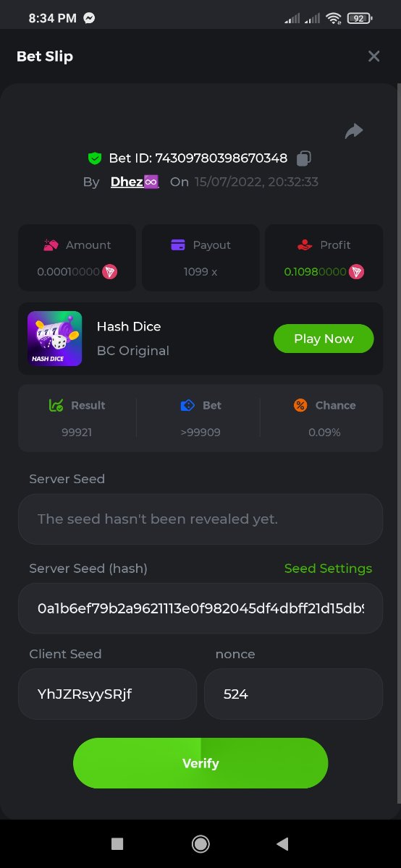This screenshot has height=868, width=401.
Task: Click the green verified shield icon
Action: (x=94, y=158)
